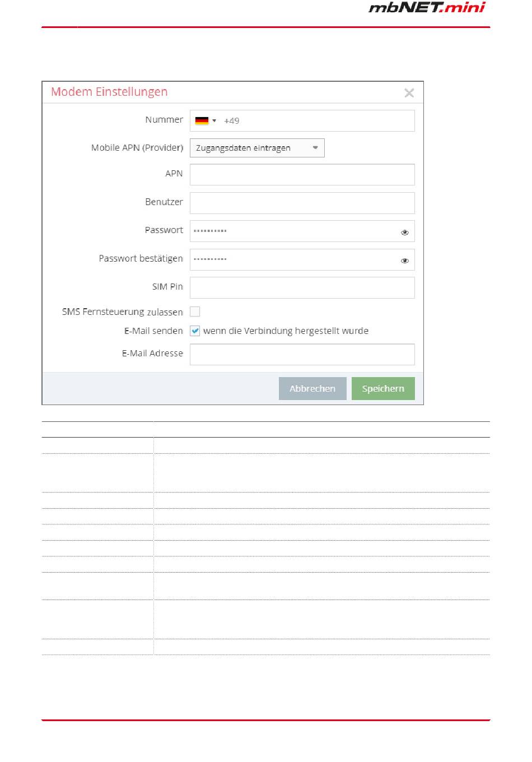Close the Modem Einstellungen dialog with X
The image size is (532, 762).
pos(409,93)
